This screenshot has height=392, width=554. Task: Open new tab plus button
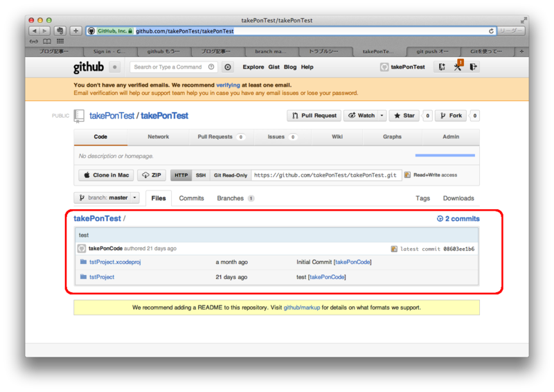(x=521, y=52)
